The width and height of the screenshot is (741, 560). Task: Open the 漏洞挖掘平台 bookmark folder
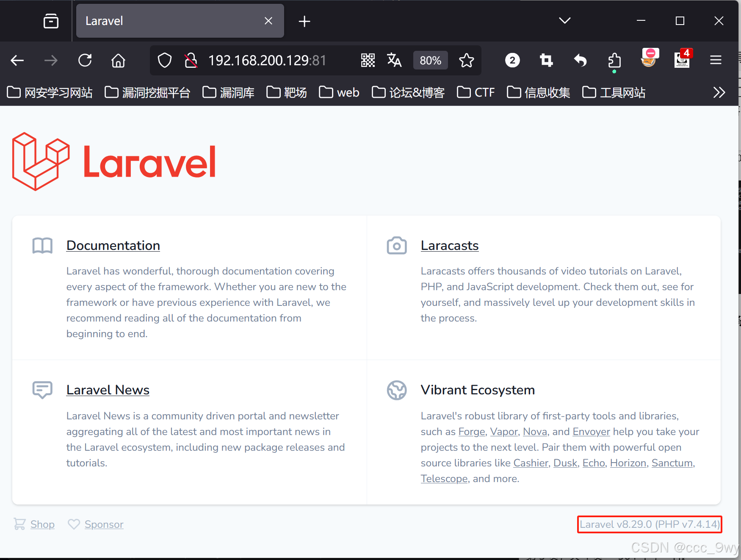pos(147,92)
